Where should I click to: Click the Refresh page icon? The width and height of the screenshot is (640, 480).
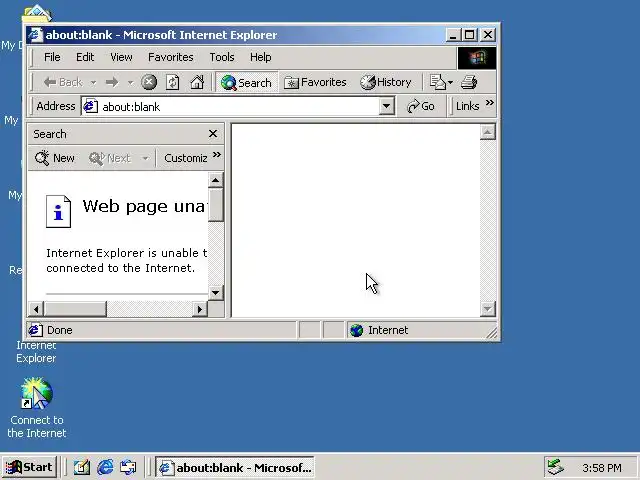(173, 82)
